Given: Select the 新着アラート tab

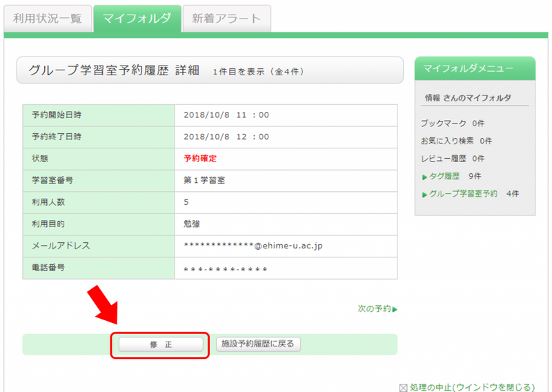Looking at the screenshot, I should (x=226, y=19).
